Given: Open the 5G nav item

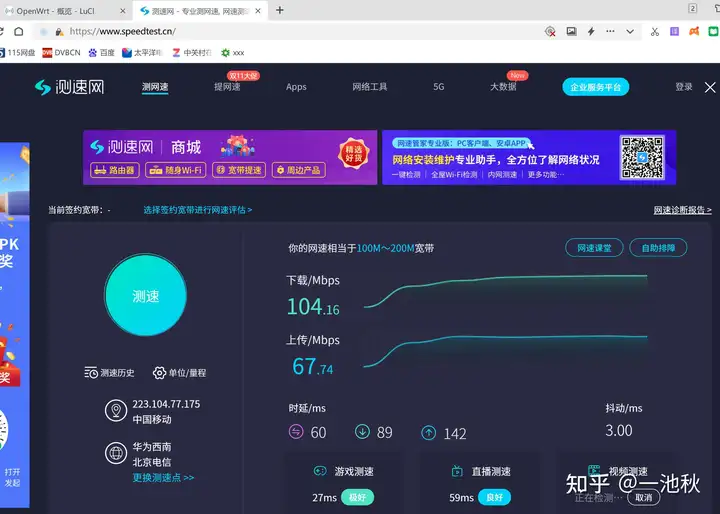Looking at the screenshot, I should pos(439,87).
